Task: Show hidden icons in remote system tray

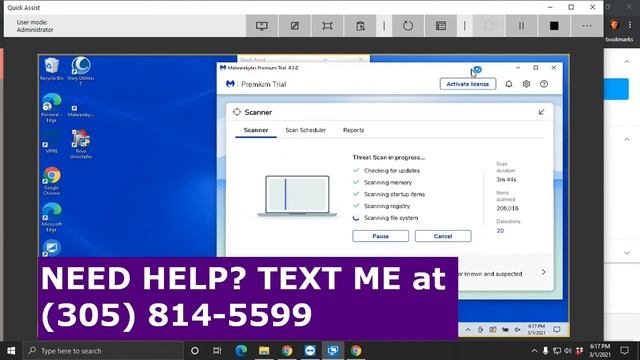Action: click(468, 330)
